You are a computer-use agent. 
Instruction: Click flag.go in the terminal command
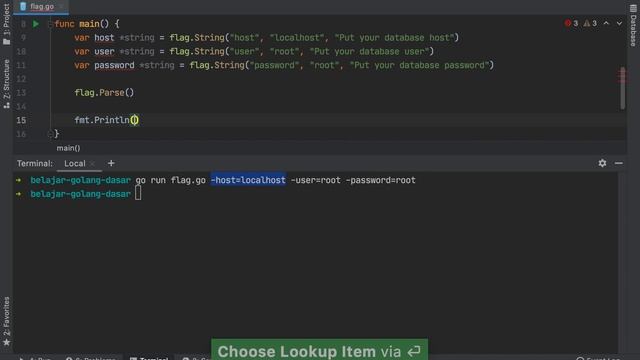(188, 180)
